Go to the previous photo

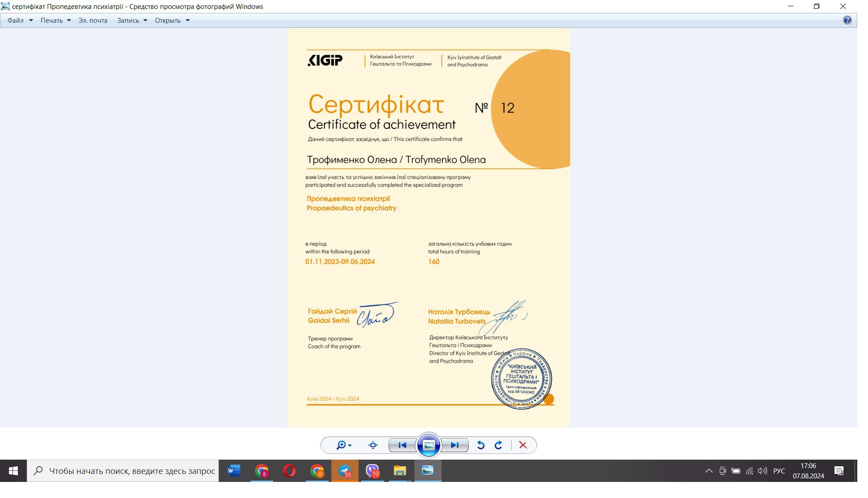(402, 445)
